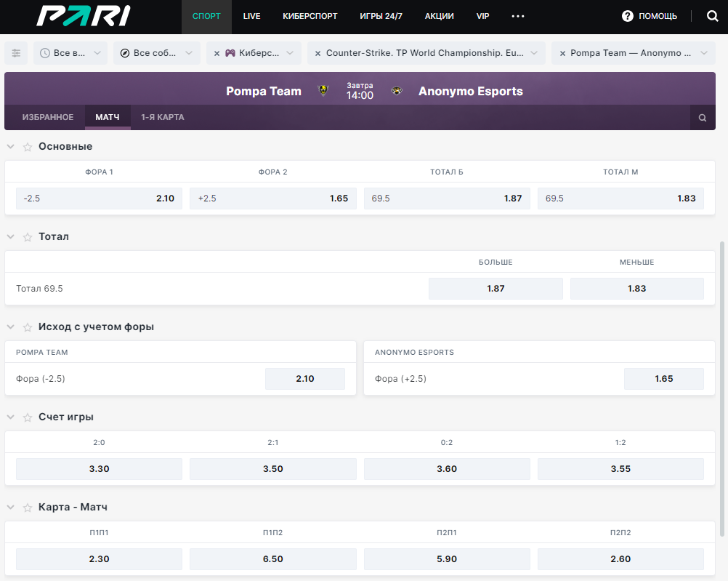Bet on score 1:2 at 3.55
The width and height of the screenshot is (728, 581).
pyautogui.click(x=620, y=469)
